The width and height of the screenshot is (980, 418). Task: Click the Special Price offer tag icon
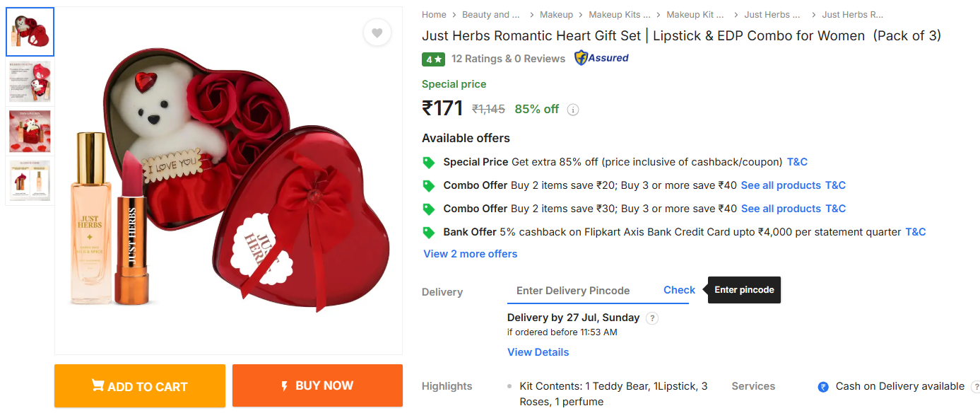[428, 162]
